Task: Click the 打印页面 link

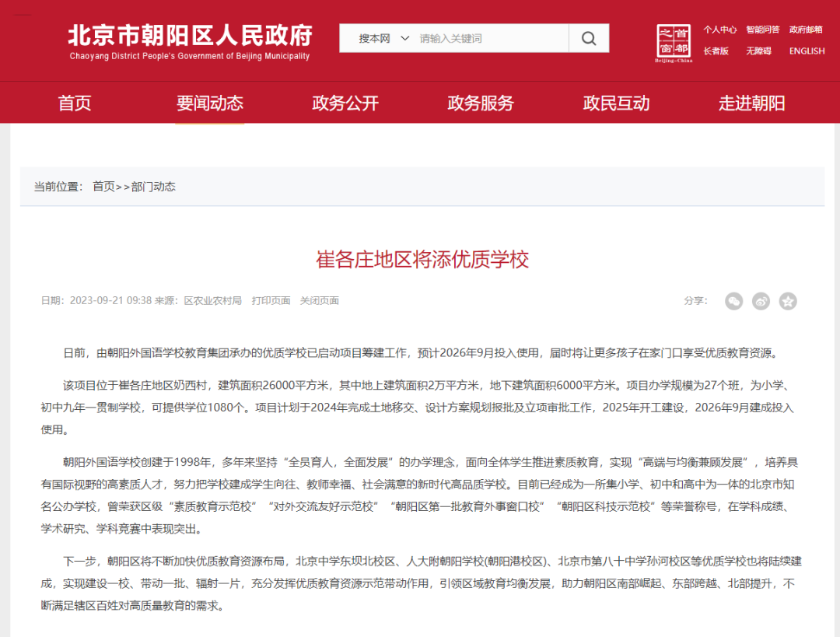Action: coord(271,300)
